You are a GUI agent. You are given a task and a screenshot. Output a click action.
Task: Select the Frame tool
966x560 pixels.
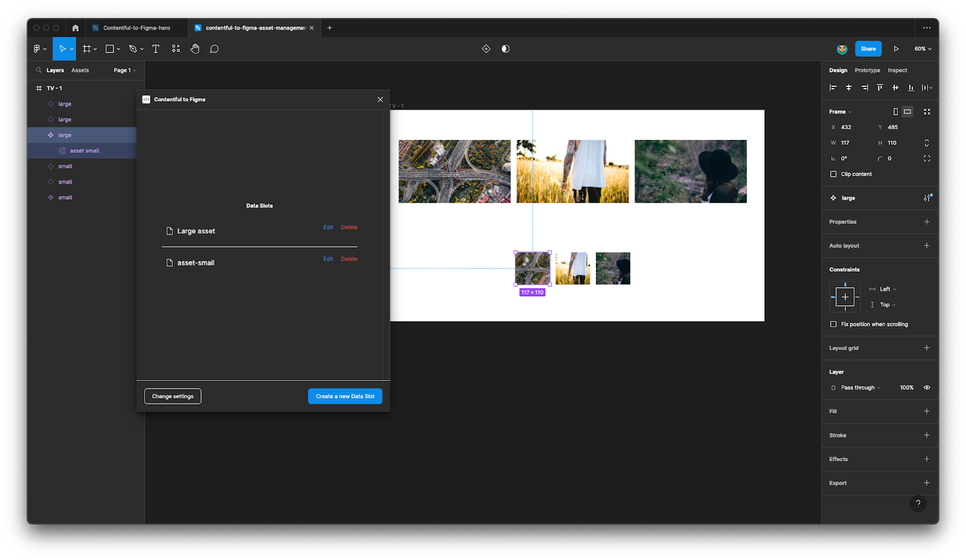(87, 49)
